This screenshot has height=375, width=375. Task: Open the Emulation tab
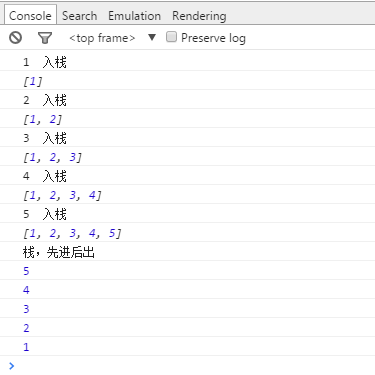pyautogui.click(x=134, y=16)
